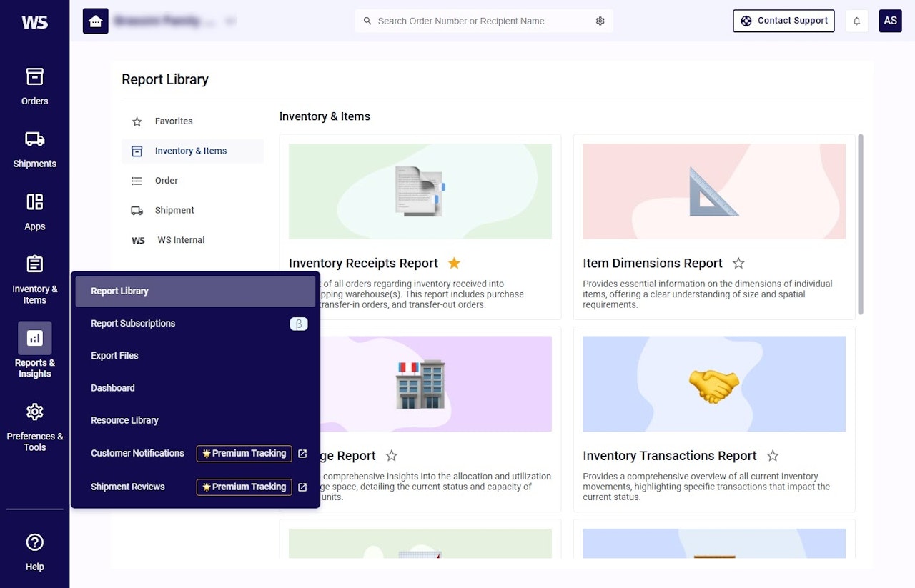Open the Help section

[34, 552]
